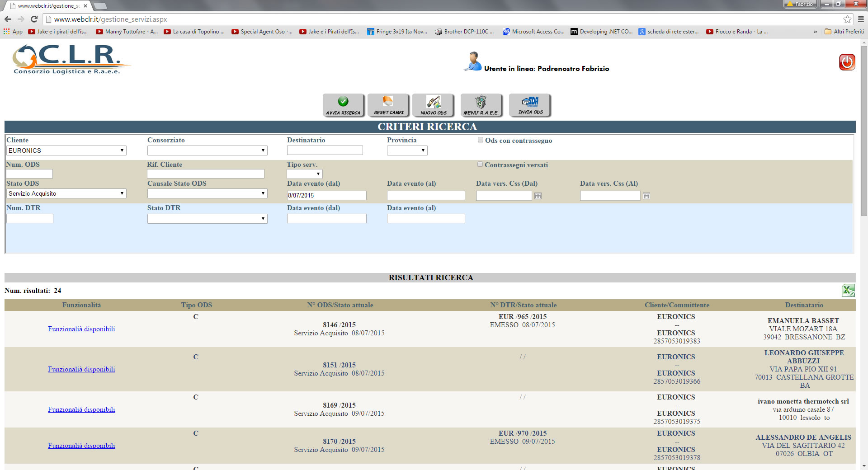Open the Causale Stato ODS dropdown

208,193
